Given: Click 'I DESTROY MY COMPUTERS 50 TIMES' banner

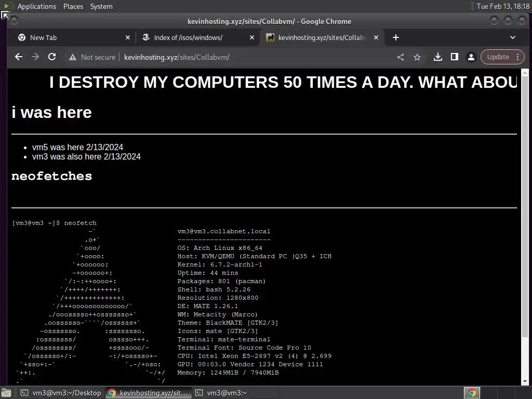Looking at the screenshot, I should pos(283,83).
